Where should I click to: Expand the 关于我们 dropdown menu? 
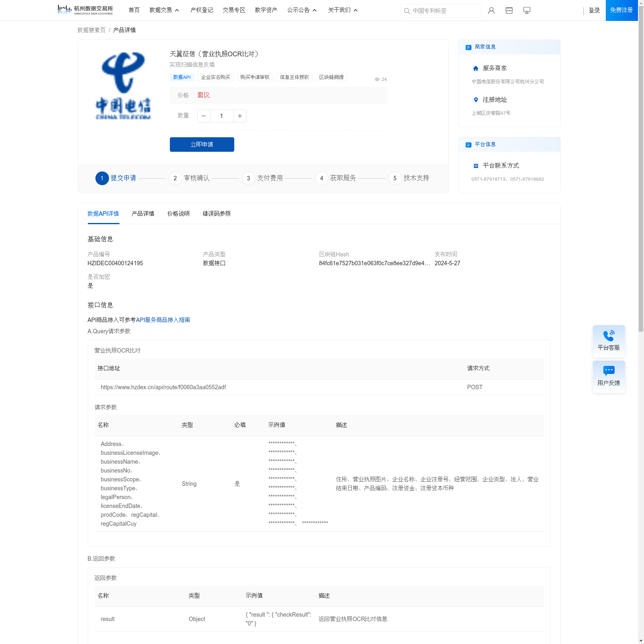(x=343, y=10)
